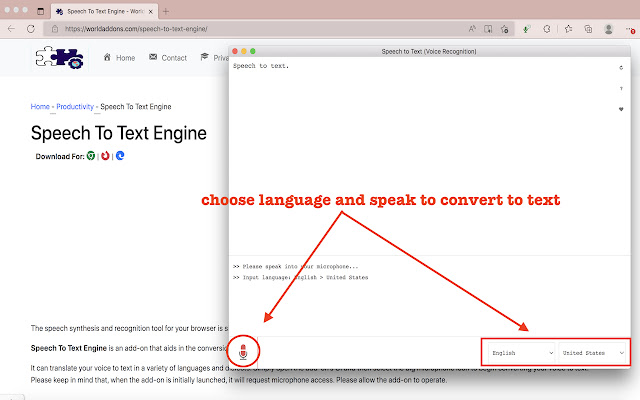Image resolution: width=640 pixels, height=400 pixels.
Task: Open the browser profile avatar
Action: (x=609, y=29)
